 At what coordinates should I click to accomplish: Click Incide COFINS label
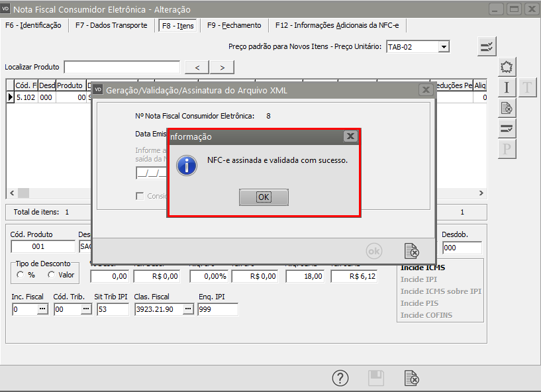point(426,315)
